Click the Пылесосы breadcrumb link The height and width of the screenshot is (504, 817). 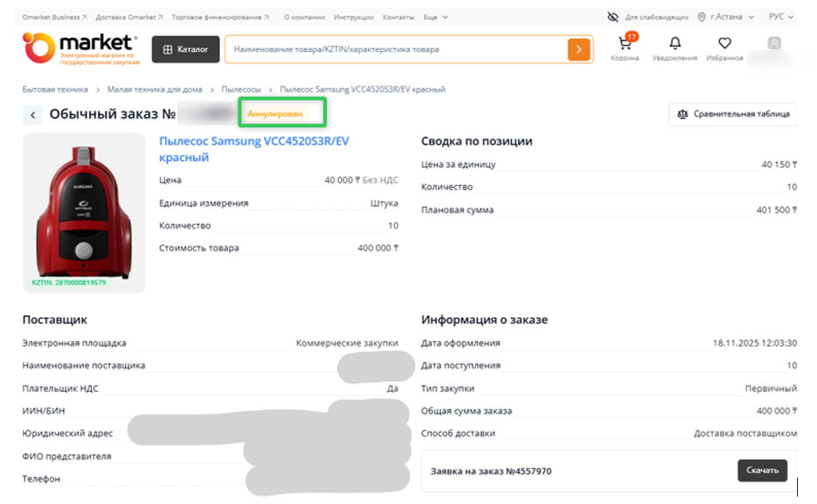tap(241, 90)
